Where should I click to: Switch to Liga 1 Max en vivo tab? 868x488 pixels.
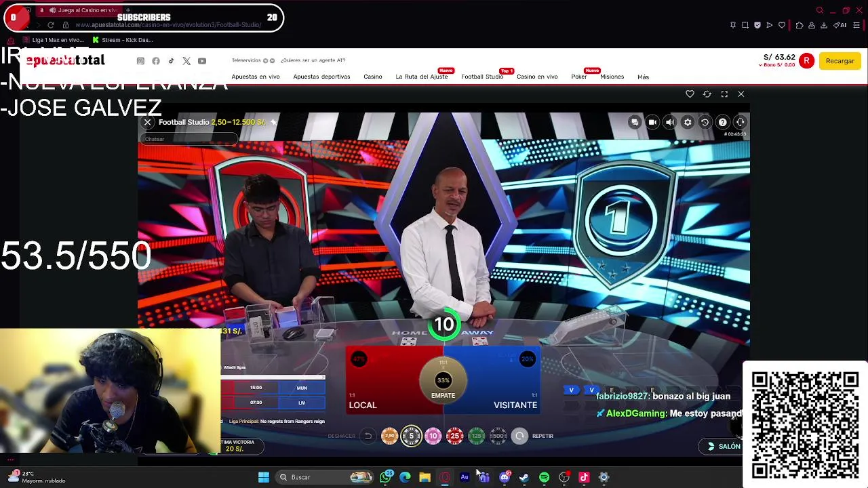click(x=52, y=40)
